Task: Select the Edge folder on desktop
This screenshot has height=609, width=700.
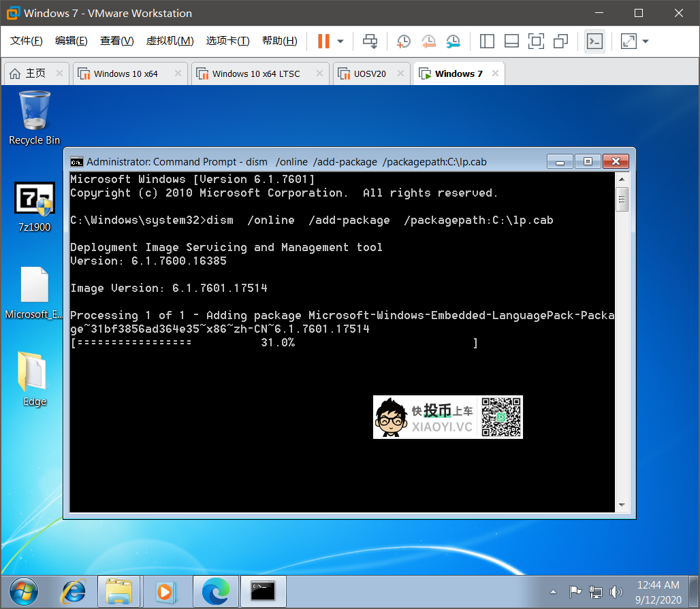Action: [34, 379]
